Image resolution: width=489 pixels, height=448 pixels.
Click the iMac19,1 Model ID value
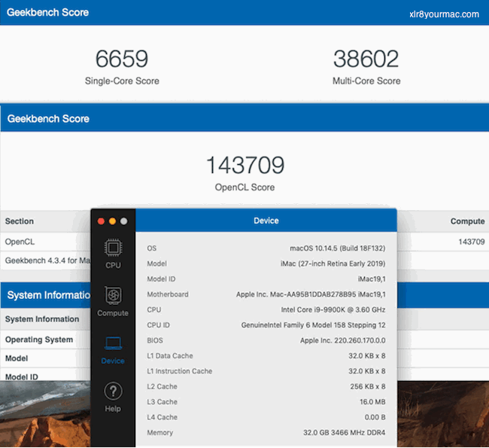click(372, 279)
